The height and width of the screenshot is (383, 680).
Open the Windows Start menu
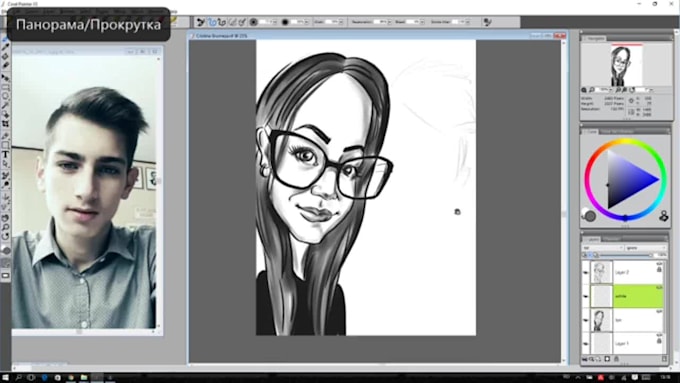point(6,378)
